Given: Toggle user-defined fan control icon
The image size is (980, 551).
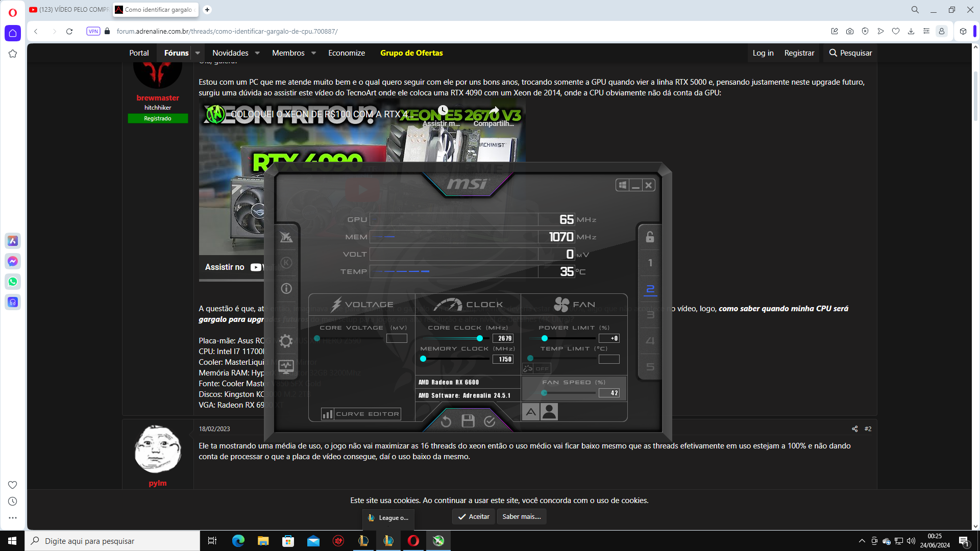Looking at the screenshot, I should [549, 412].
